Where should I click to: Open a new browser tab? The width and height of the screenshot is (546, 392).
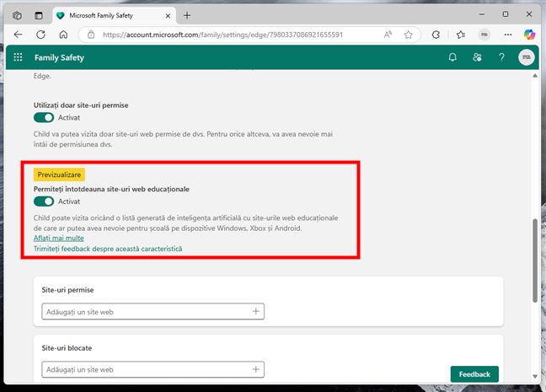[187, 15]
